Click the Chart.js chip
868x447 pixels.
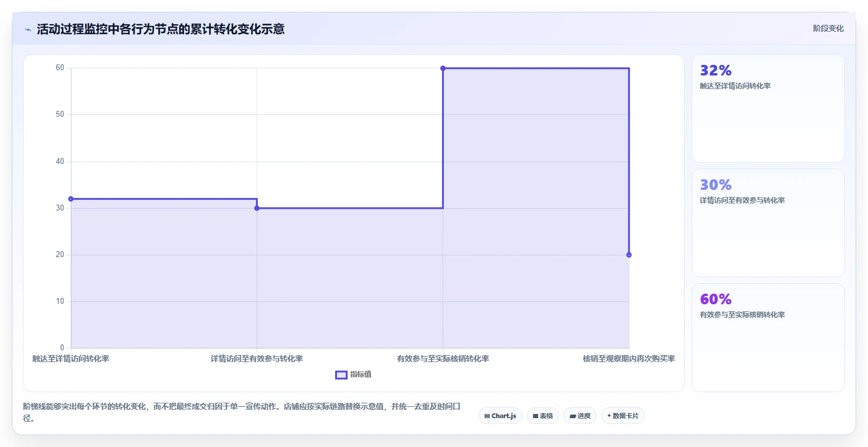pyautogui.click(x=500, y=416)
